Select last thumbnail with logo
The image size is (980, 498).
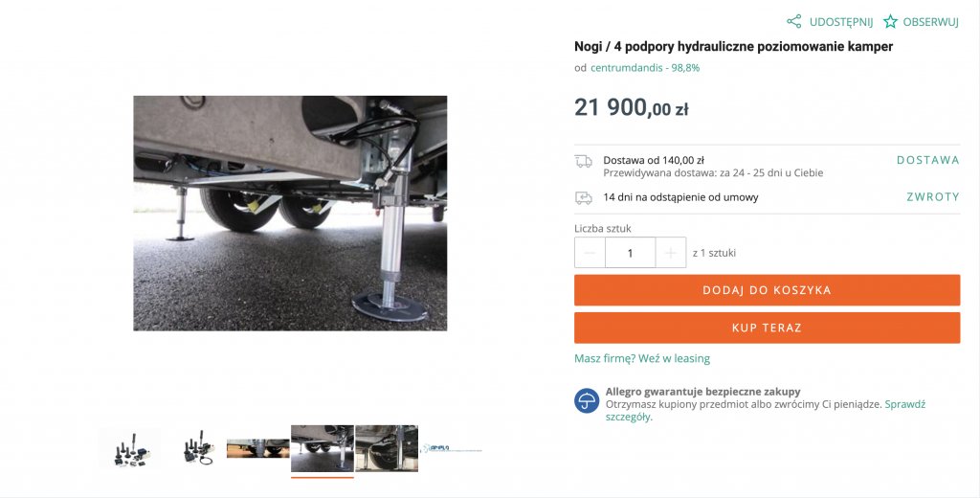click(x=452, y=448)
